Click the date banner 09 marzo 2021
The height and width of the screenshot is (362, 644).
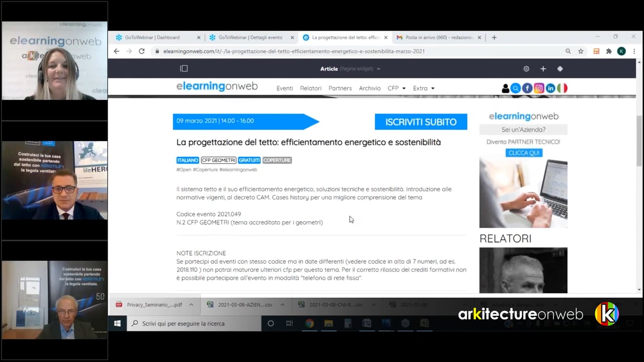246,121
